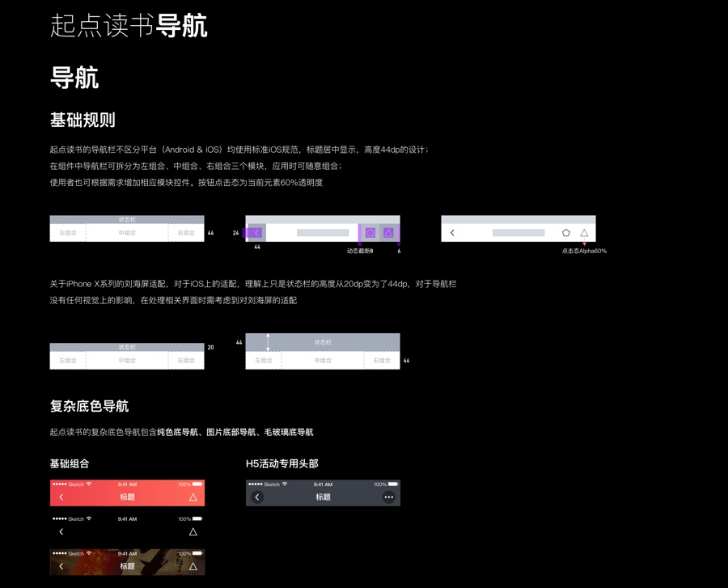
Task: Click the signal dots beside the Sketch carrier label
Action: (x=59, y=484)
